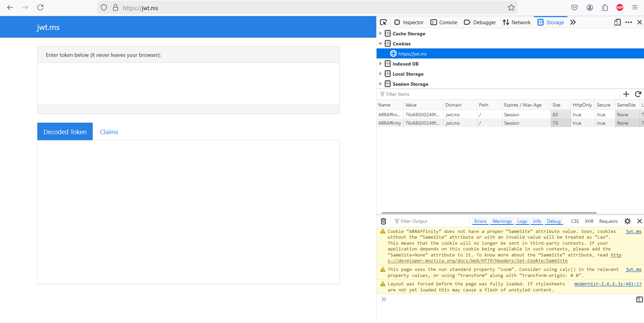Image resolution: width=644 pixels, height=323 pixels.
Task: Expand the Indexed DB tree node
Action: pyautogui.click(x=380, y=64)
